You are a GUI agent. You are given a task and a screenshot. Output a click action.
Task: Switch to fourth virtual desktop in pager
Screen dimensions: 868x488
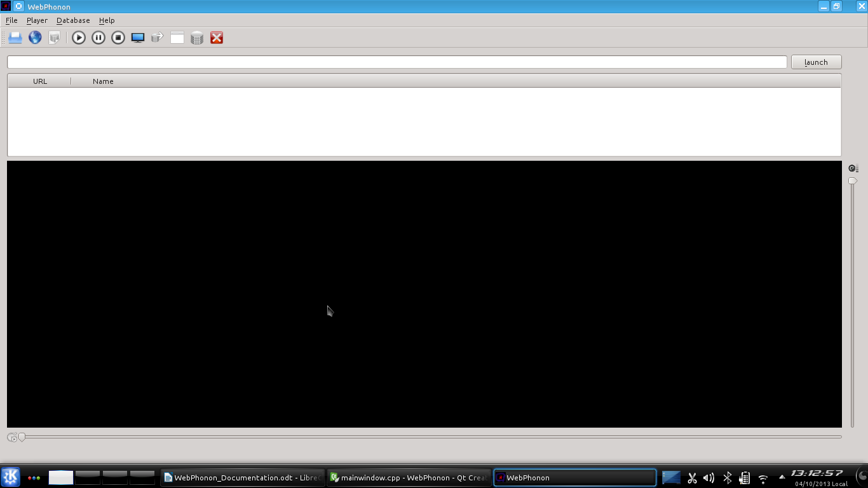142,477
